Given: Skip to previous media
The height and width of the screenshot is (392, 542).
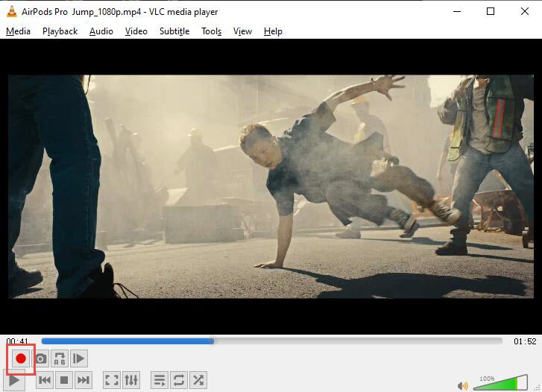Looking at the screenshot, I should click(45, 380).
